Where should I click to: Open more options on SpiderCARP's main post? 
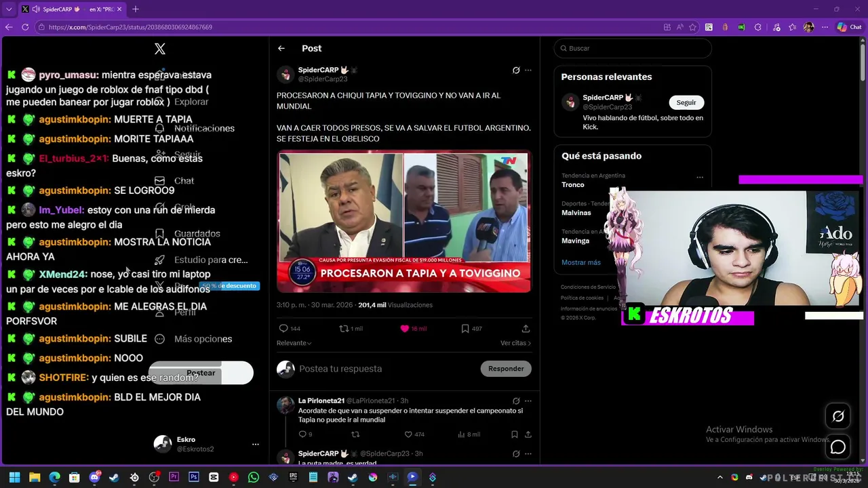528,70
